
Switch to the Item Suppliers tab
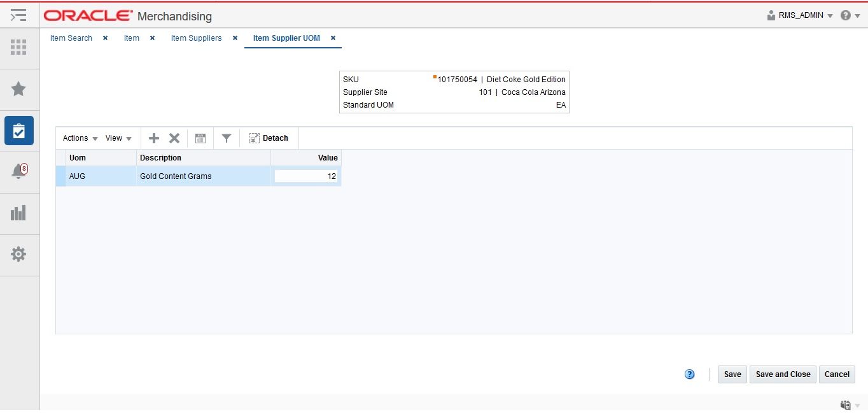coord(196,38)
